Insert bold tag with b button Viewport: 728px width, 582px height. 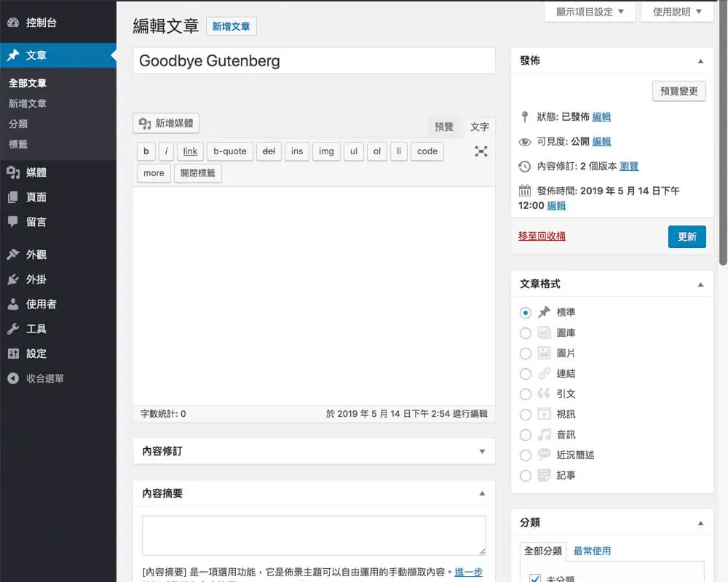(x=146, y=151)
